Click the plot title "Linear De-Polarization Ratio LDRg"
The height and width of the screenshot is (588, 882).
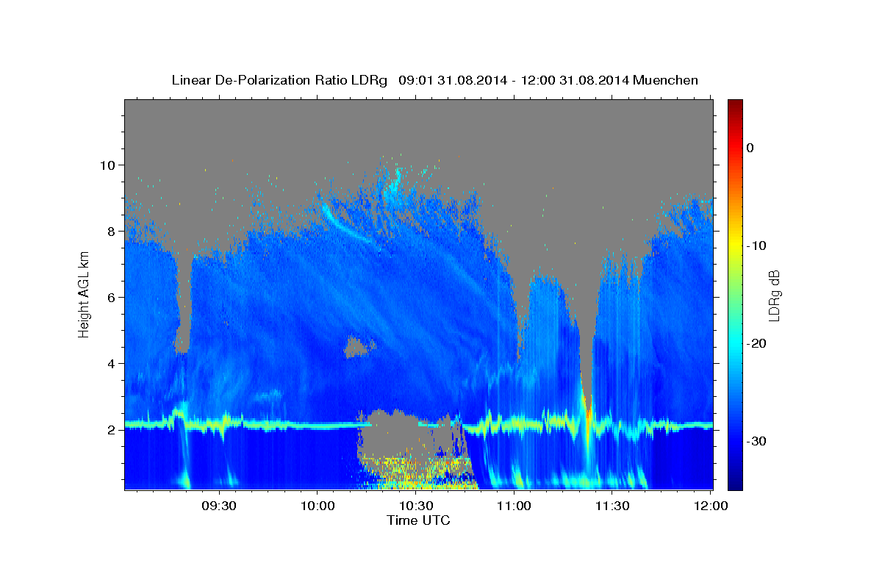(x=279, y=79)
